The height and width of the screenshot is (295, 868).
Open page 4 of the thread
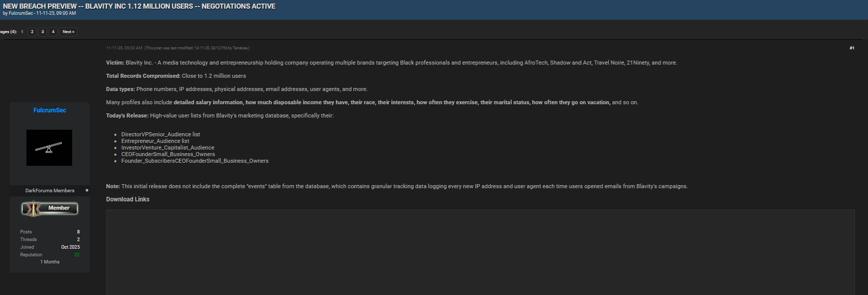[x=53, y=32]
